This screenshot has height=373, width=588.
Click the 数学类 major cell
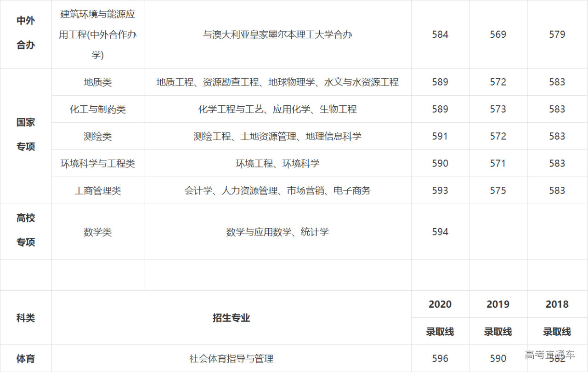pos(98,232)
